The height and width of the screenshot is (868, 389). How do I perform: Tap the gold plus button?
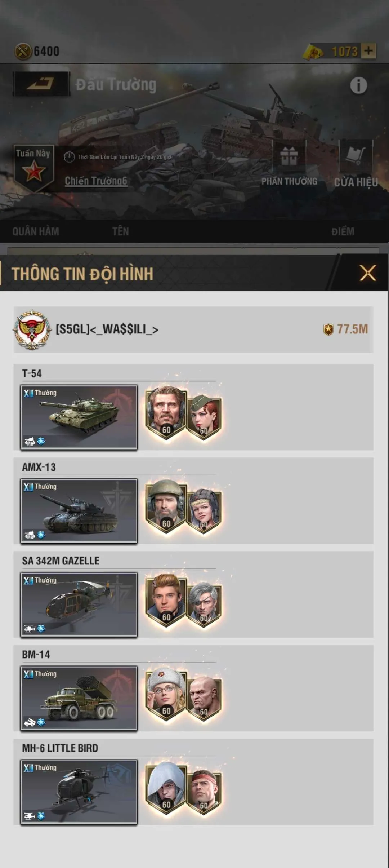(x=368, y=51)
